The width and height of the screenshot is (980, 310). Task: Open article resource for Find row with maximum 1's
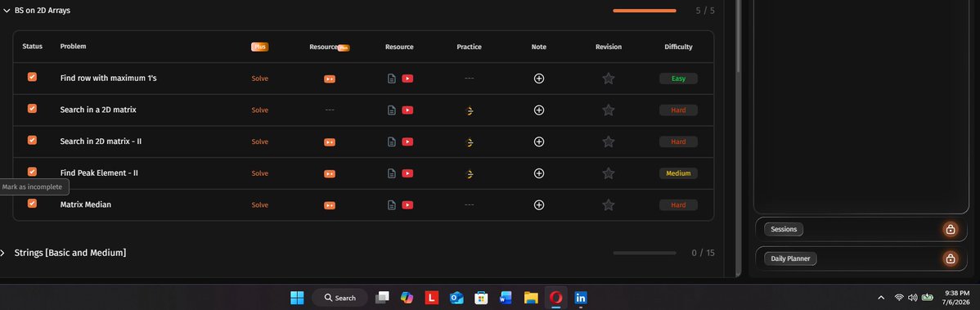tap(392, 79)
